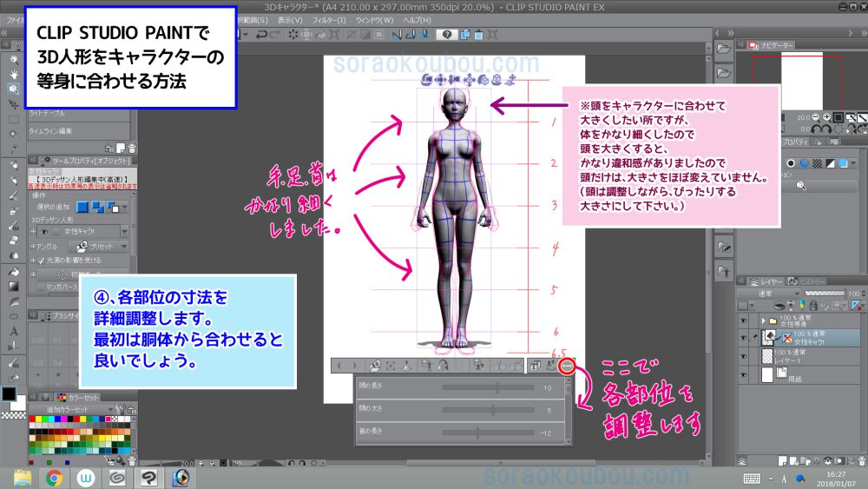The width and height of the screenshot is (868, 489).
Task: Select the rectangular Selection area tool
Action: pos(14,119)
